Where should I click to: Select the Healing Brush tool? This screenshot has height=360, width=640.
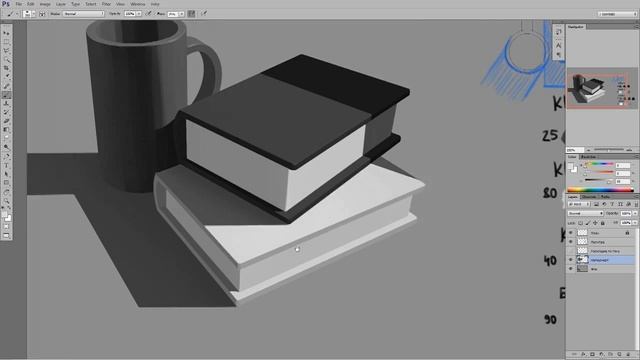coord(6,86)
